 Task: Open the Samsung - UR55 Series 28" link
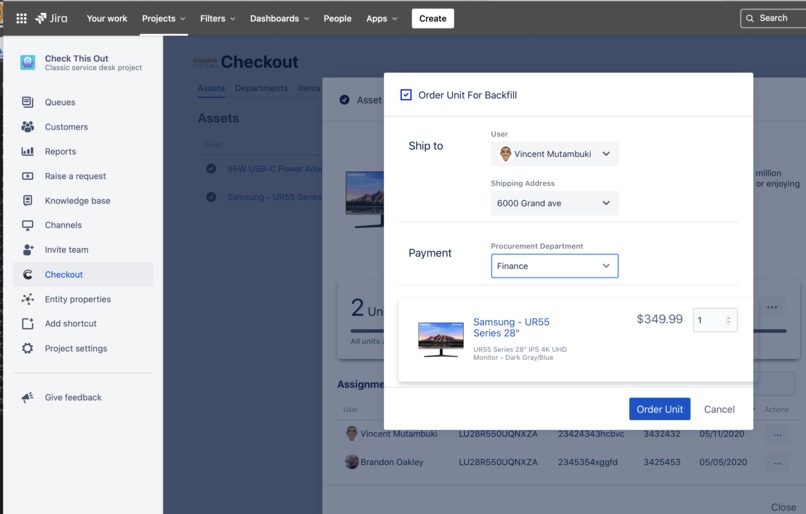(x=511, y=327)
